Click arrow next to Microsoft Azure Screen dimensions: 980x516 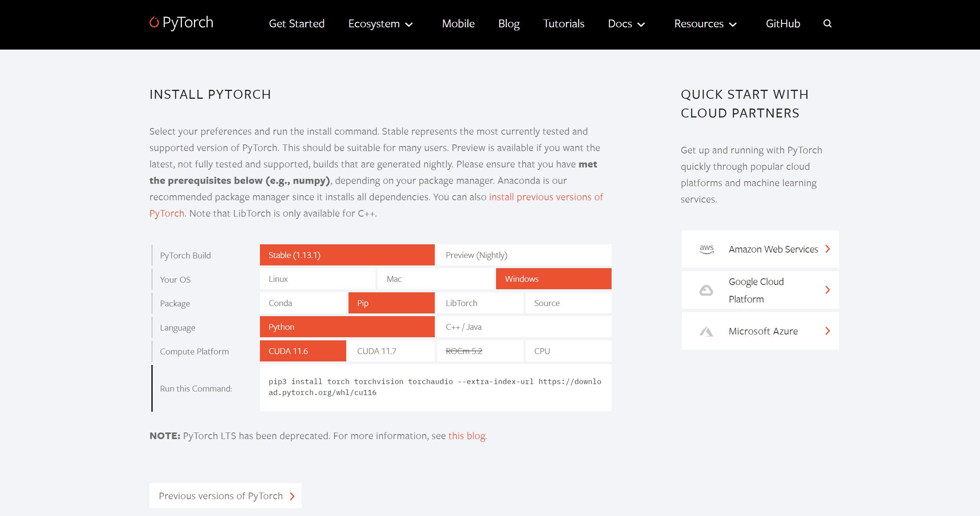coord(827,331)
